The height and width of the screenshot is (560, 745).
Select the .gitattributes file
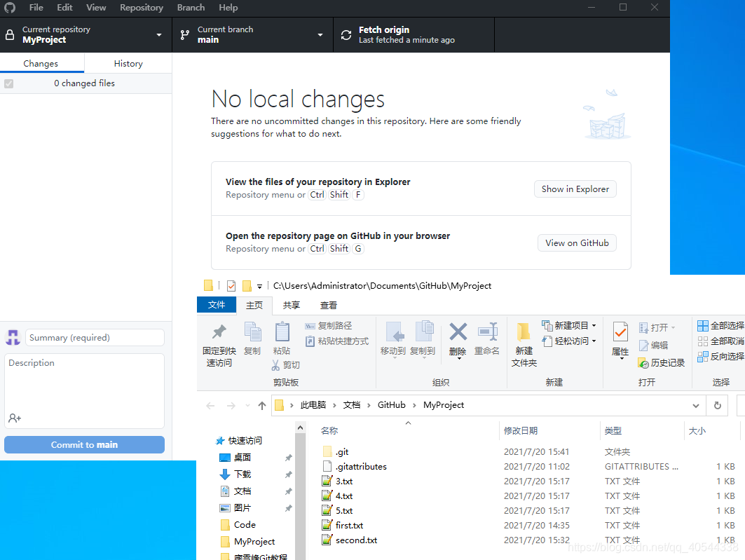pos(361,466)
